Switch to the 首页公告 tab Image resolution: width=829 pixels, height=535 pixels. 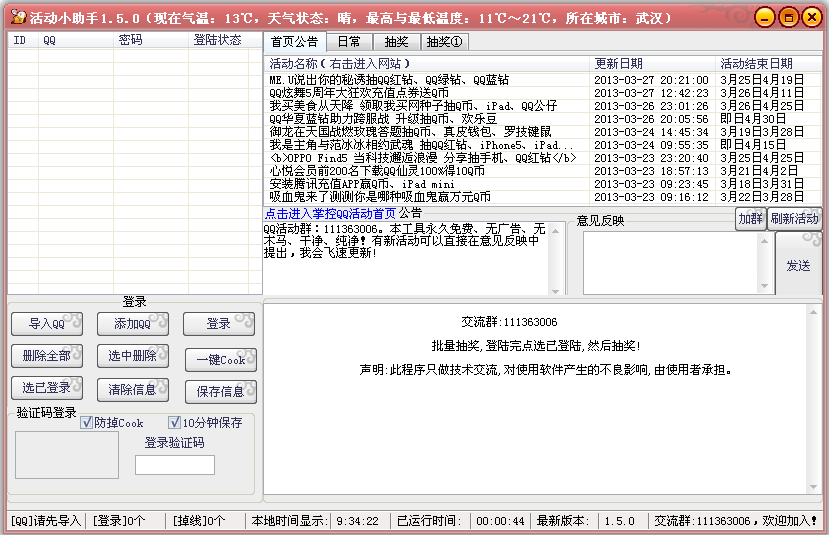(294, 41)
